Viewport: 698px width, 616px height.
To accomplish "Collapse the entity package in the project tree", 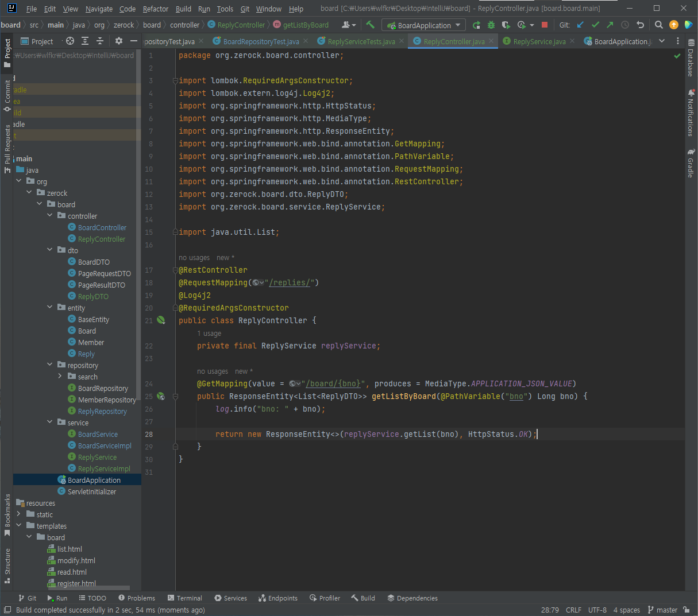I will coord(50,308).
